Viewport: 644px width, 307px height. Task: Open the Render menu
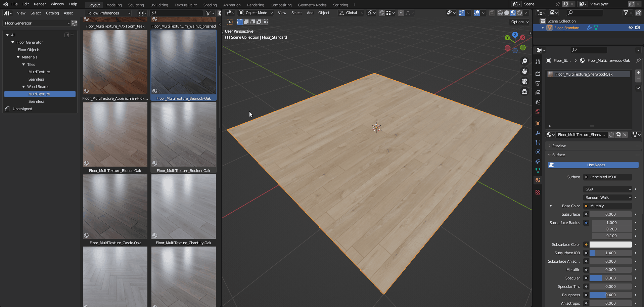coord(40,4)
